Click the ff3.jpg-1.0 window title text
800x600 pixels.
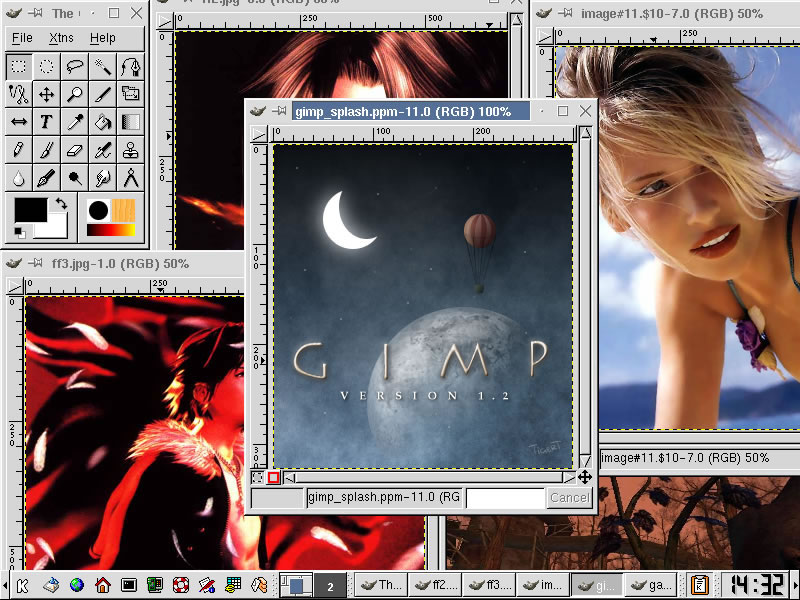(x=120, y=264)
